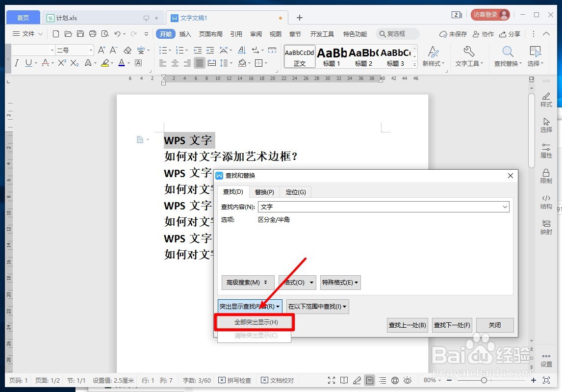Click the Print icon

pos(93,34)
